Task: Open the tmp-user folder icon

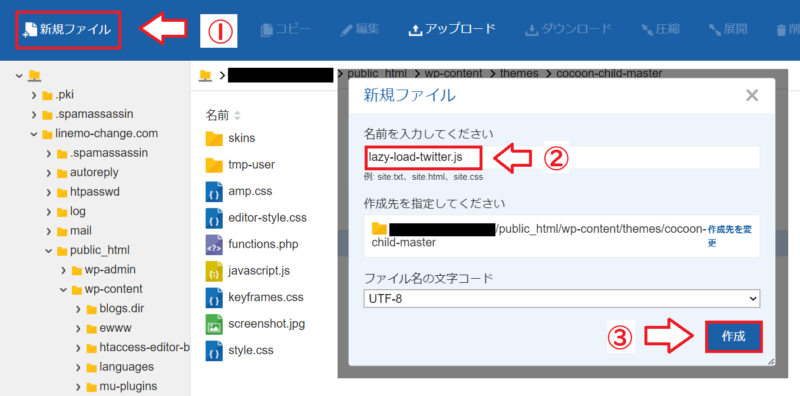Action: pos(214,165)
